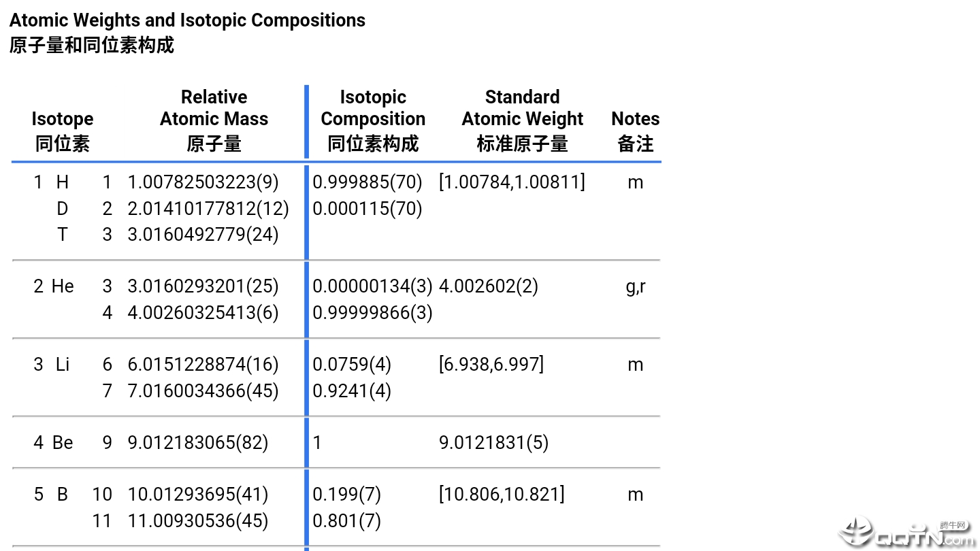The width and height of the screenshot is (980, 551).
Task: Select the tritium symbol T
Action: [63, 235]
